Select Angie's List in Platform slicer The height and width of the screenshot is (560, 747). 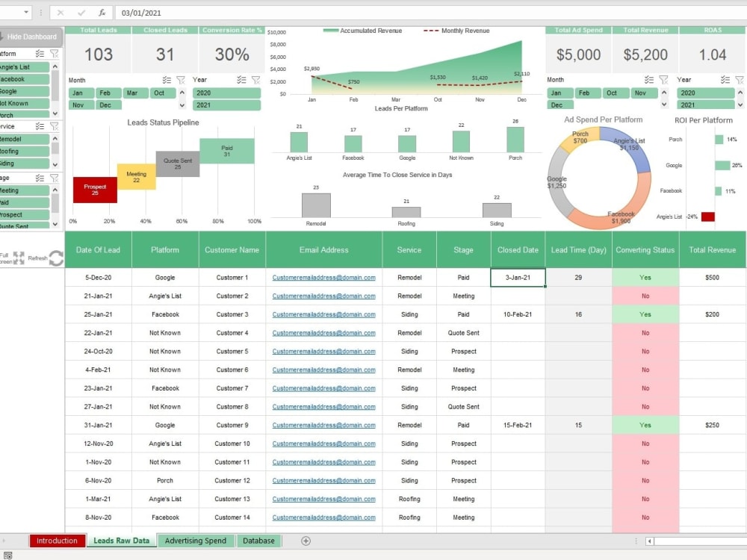tap(24, 67)
